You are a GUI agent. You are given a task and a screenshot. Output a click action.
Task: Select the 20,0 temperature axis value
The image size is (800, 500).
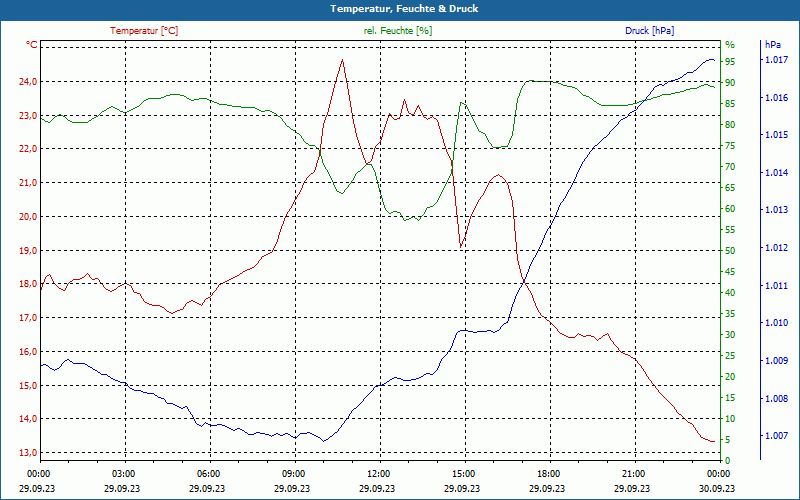tap(28, 216)
